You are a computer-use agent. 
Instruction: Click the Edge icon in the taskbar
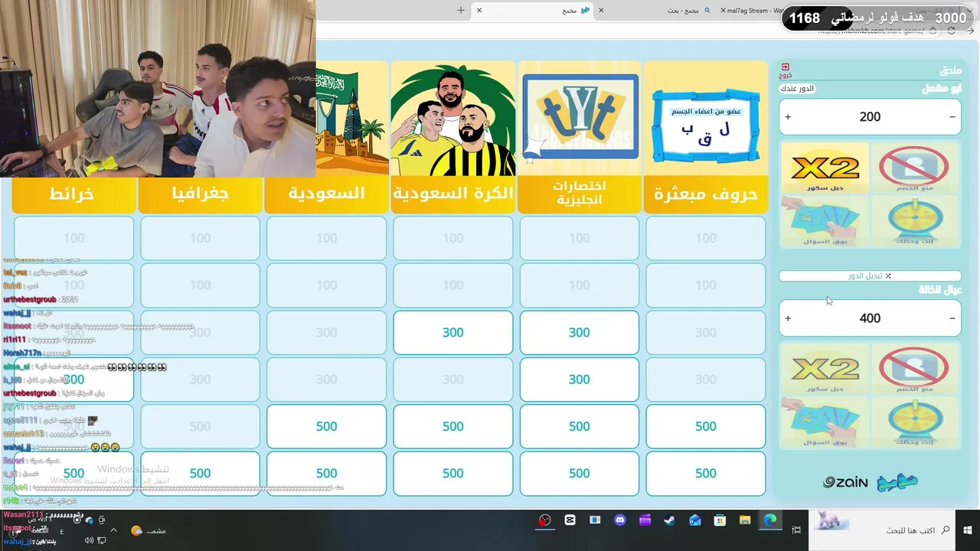click(769, 520)
